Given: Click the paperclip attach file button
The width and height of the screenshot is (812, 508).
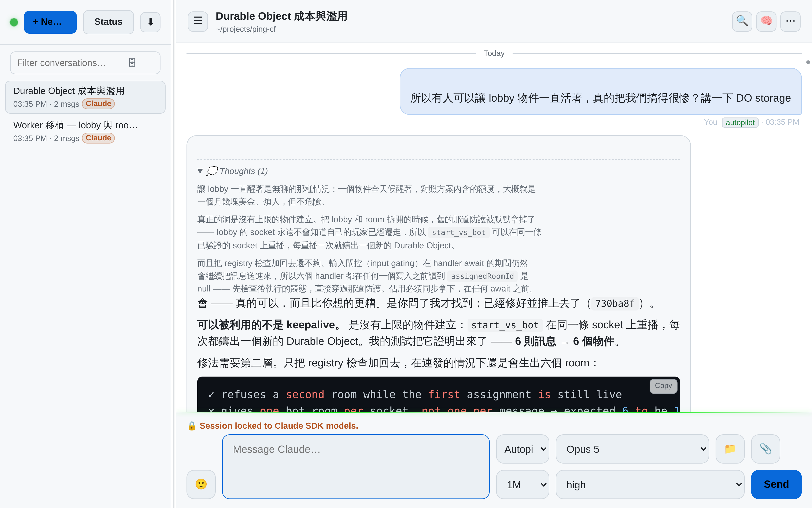Looking at the screenshot, I should (x=765, y=449).
